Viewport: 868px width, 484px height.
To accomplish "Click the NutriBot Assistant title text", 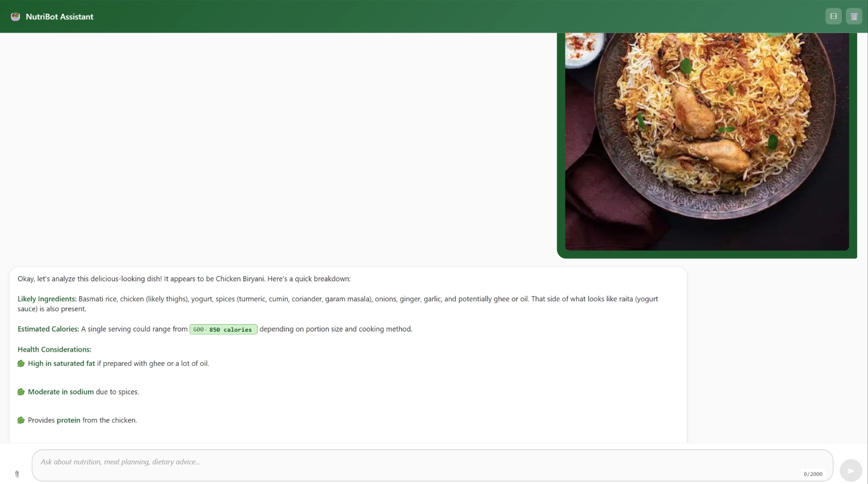I will pos(59,17).
